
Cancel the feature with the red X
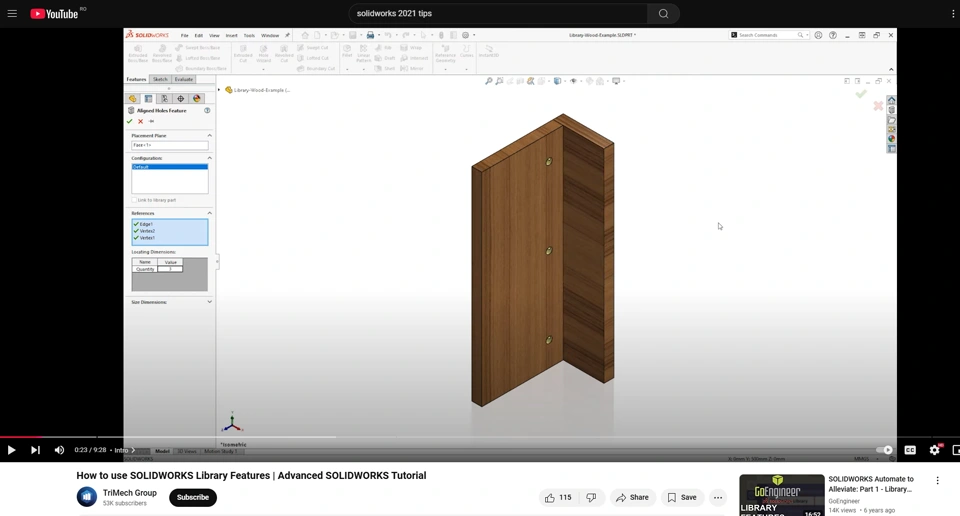141,121
